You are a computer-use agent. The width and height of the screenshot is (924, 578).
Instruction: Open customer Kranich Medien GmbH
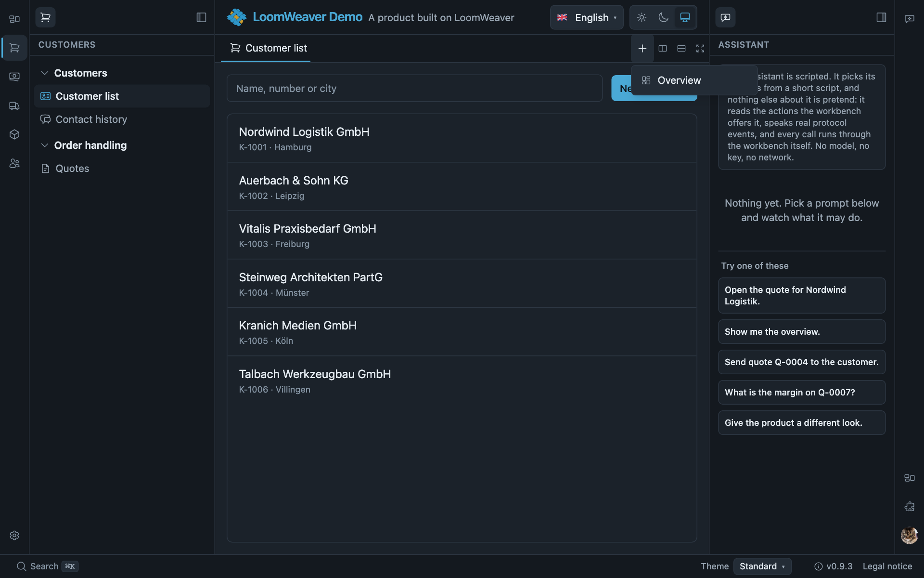coord(462,332)
